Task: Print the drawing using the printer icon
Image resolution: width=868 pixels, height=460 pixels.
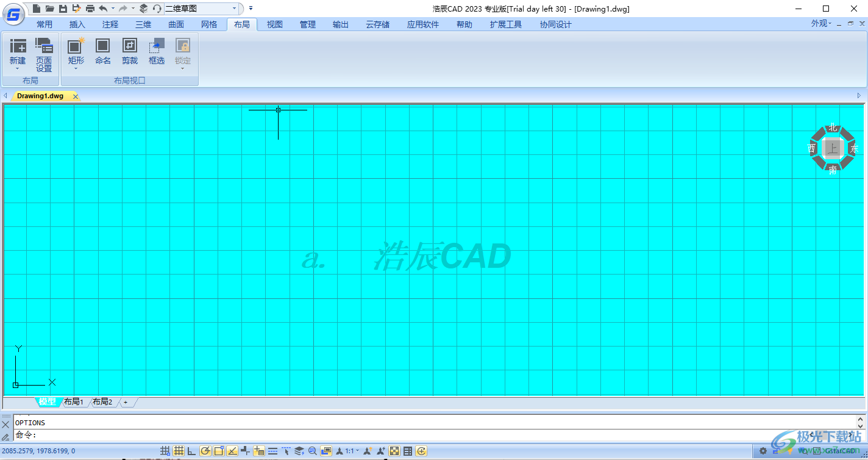Action: click(90, 9)
